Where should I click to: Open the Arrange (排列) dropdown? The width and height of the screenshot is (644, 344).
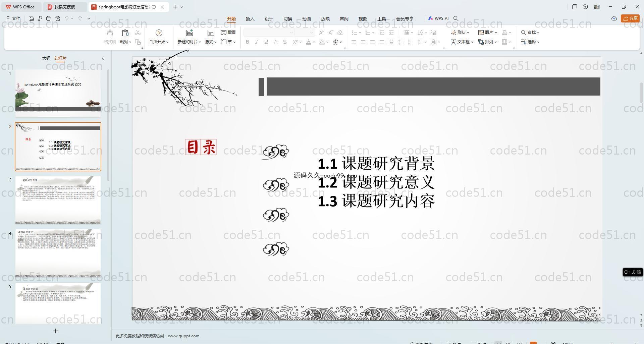pyautogui.click(x=488, y=42)
